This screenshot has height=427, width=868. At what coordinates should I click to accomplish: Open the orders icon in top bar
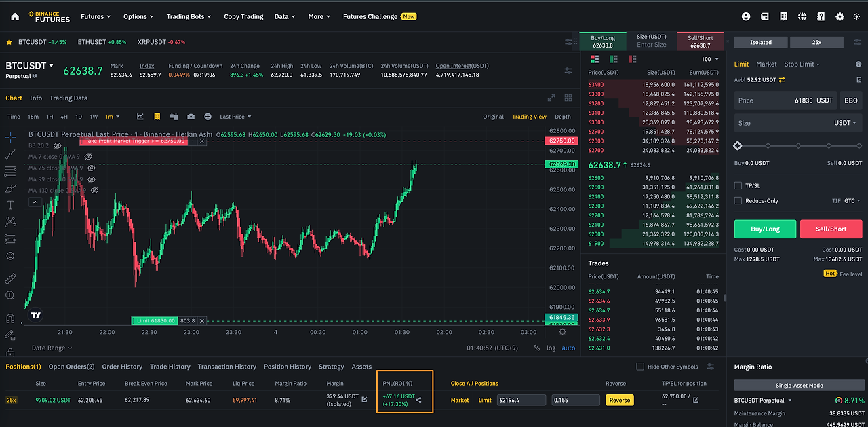pos(783,16)
